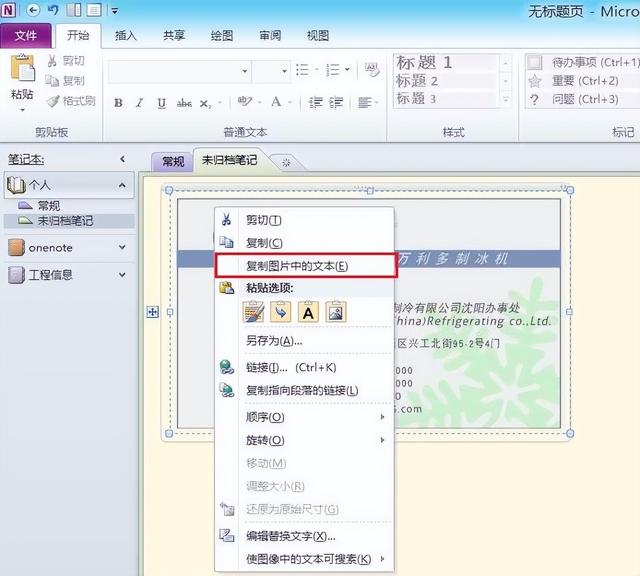
Task: Open the Customize Quick Access Toolbar dropdown
Action: click(x=115, y=11)
